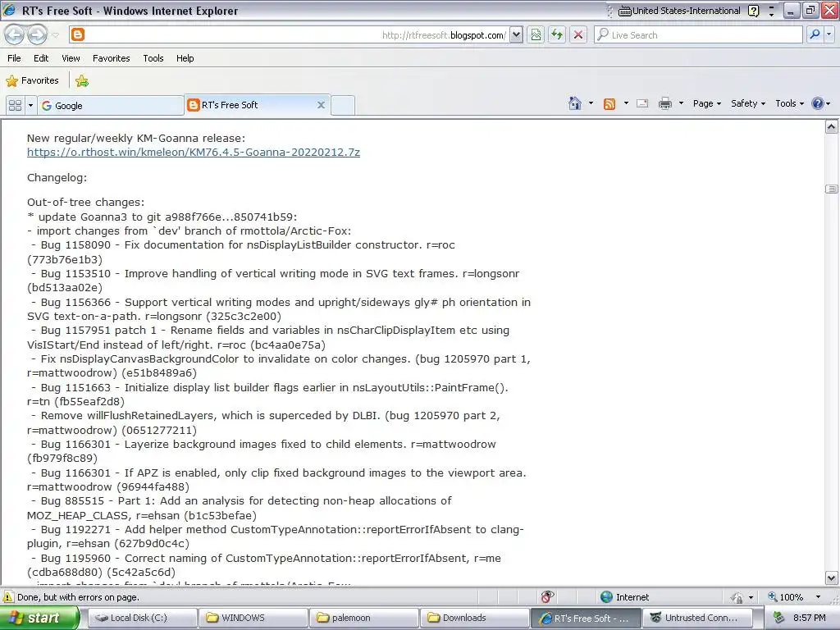840x630 pixels.
Task: Open the Edit menu
Action: (41, 58)
